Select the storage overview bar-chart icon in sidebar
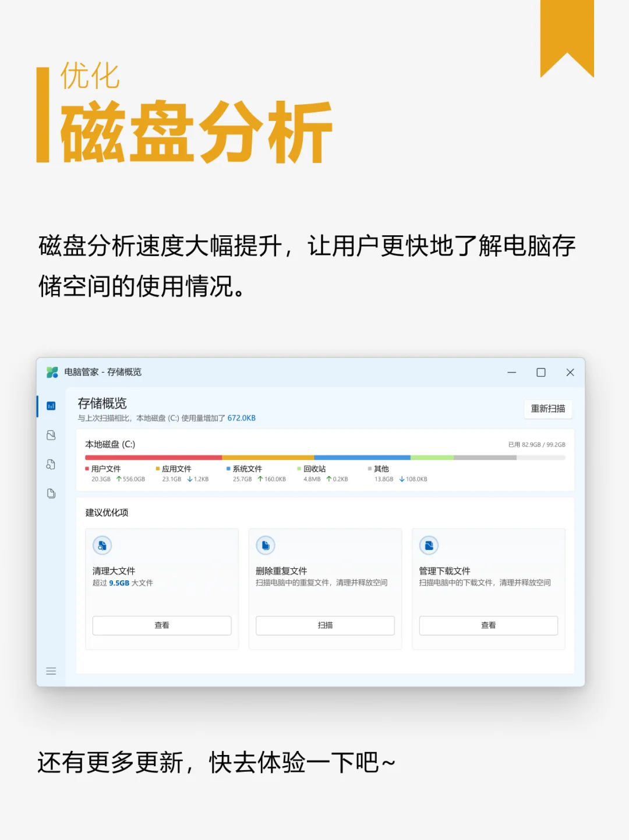629x840 pixels. (51, 406)
